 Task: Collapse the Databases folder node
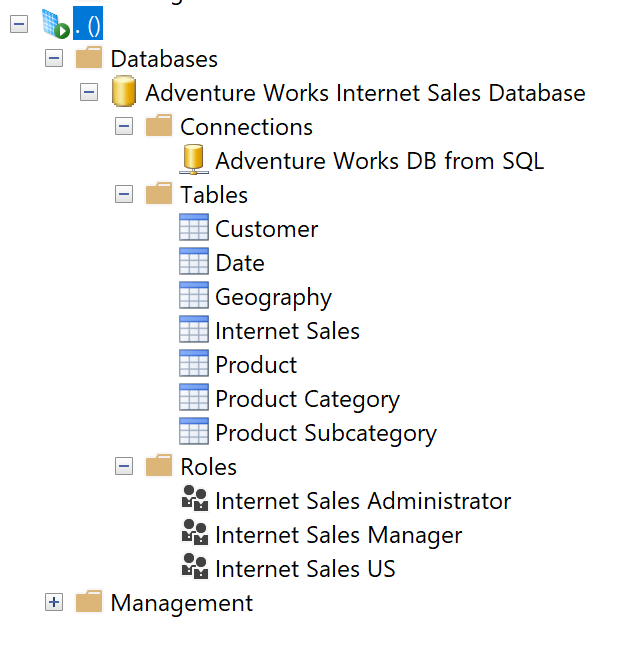pos(54,59)
